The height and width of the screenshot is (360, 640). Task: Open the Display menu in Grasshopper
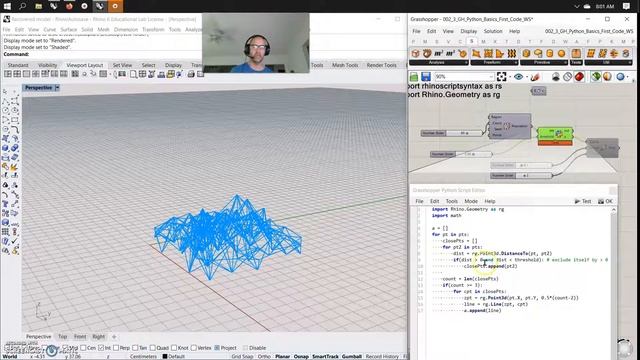point(469,31)
